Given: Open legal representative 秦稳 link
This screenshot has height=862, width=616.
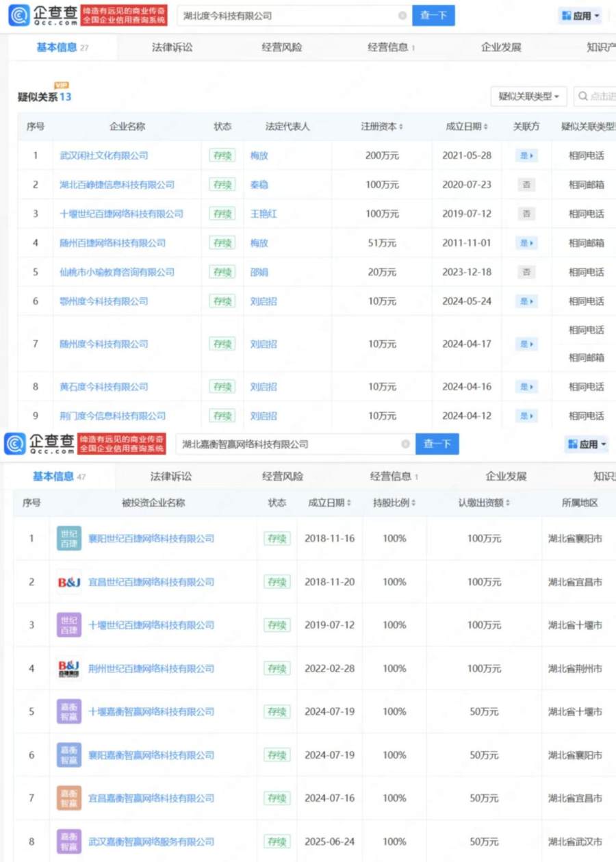Looking at the screenshot, I should (x=259, y=185).
